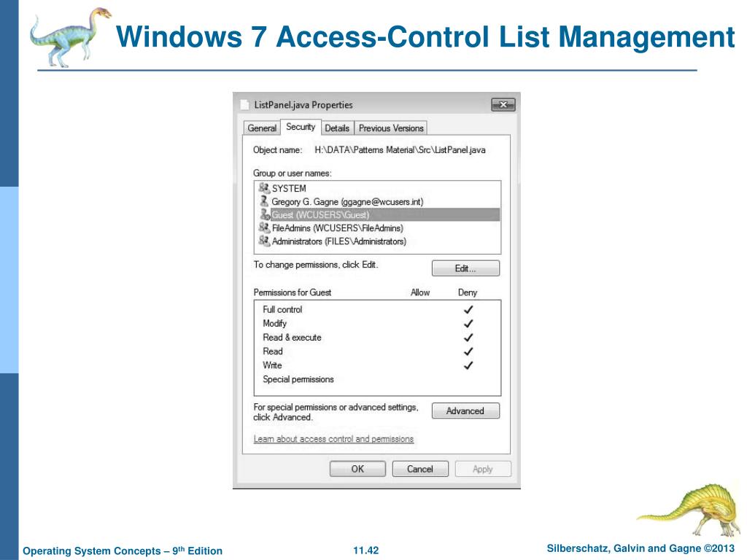
Task: Click the Write permission label
Action: tap(273, 365)
